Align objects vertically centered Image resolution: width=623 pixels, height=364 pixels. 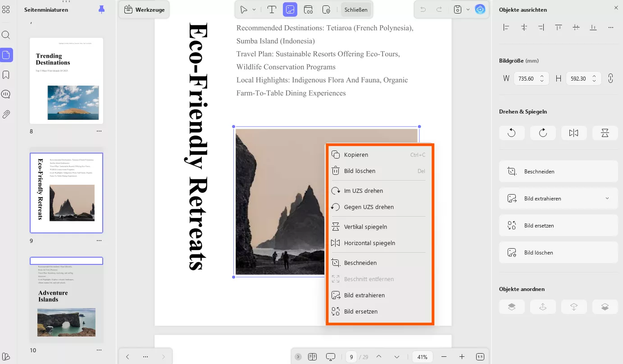click(x=576, y=27)
